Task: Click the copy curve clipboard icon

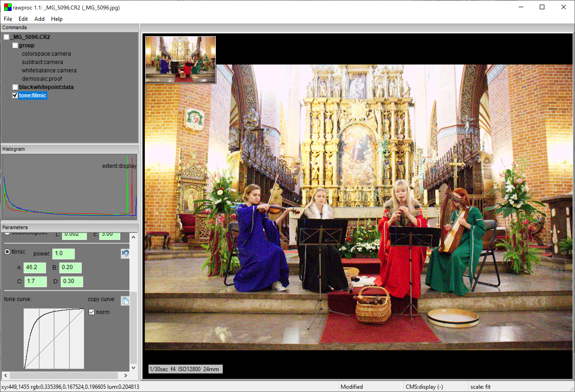Action: tap(125, 301)
